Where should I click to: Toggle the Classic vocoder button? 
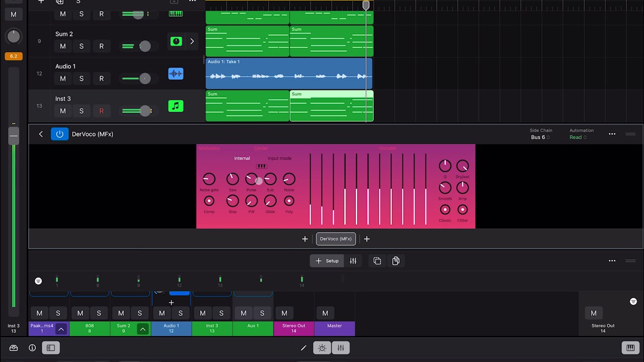coord(445,210)
